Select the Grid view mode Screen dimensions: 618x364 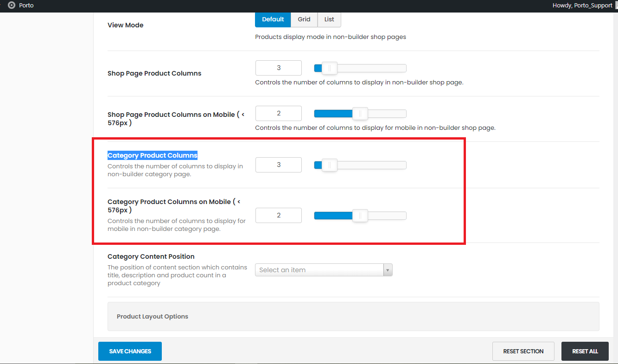304,19
